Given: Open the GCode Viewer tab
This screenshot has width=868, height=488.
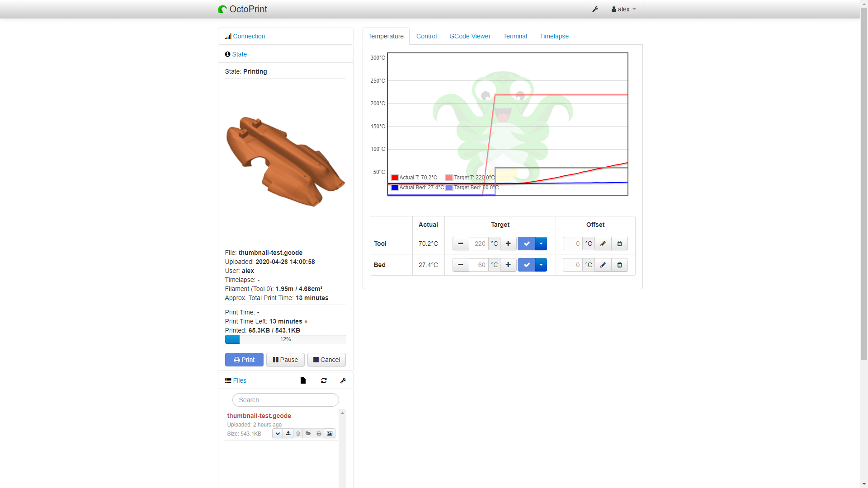Looking at the screenshot, I should (470, 36).
